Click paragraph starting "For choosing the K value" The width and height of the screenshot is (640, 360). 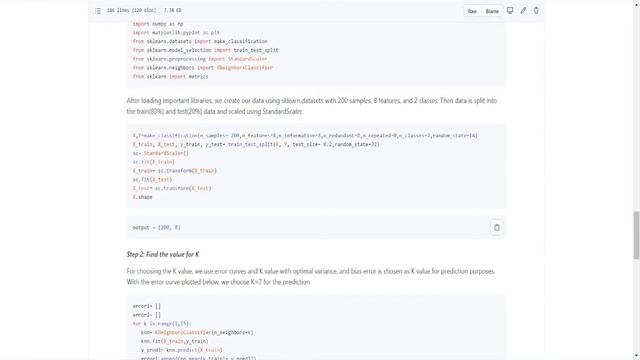click(x=311, y=276)
